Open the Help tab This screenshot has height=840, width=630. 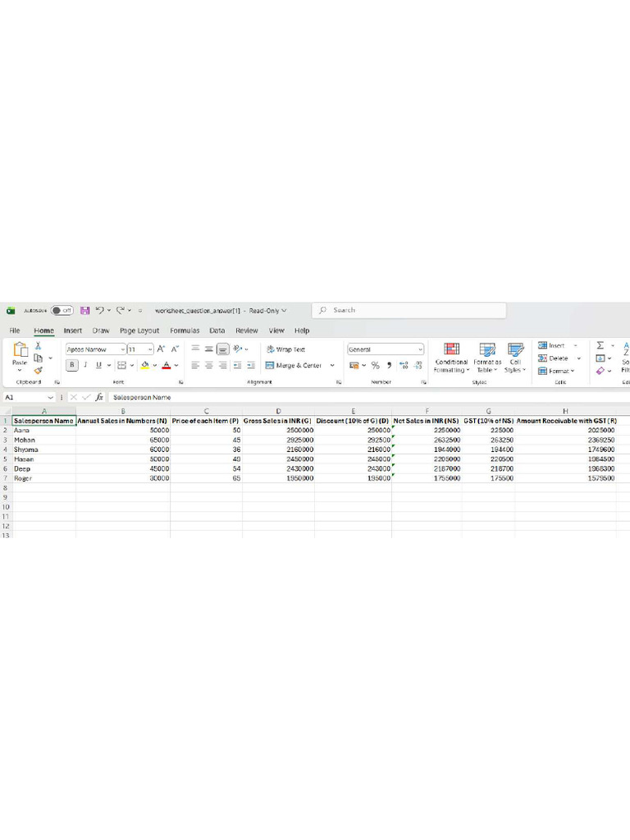pos(302,331)
